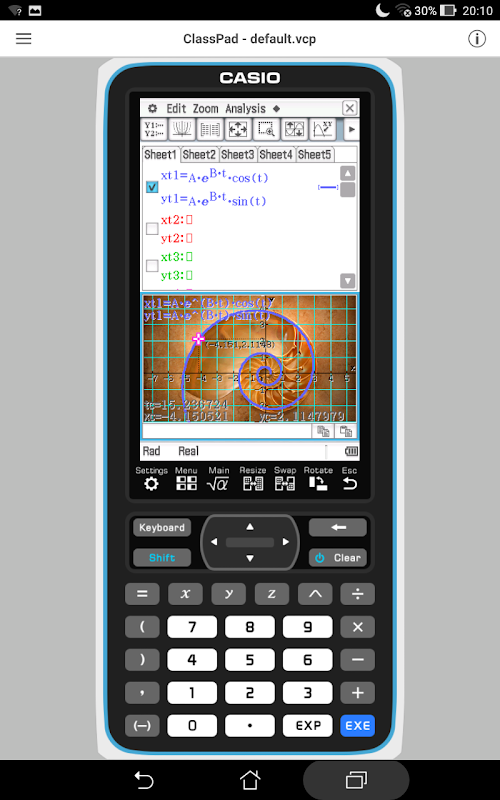Click the Real mode in status bar
The width and height of the screenshot is (500, 800).
pos(188,451)
